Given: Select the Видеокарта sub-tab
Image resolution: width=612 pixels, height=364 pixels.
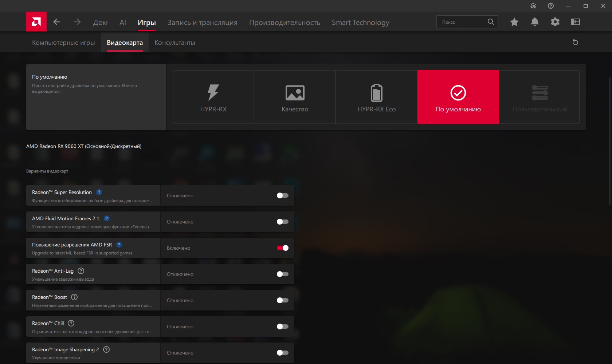Looking at the screenshot, I should click(x=125, y=43).
